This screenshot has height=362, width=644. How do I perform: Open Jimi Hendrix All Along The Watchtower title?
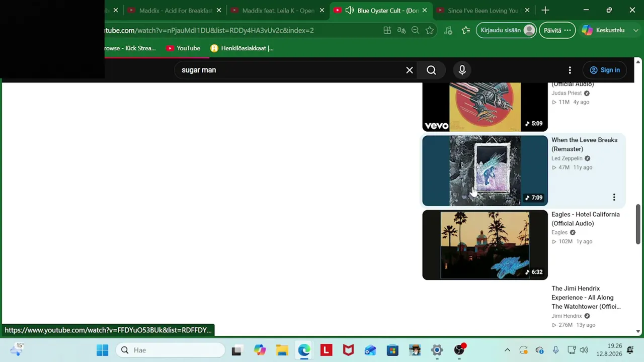[x=586, y=297]
